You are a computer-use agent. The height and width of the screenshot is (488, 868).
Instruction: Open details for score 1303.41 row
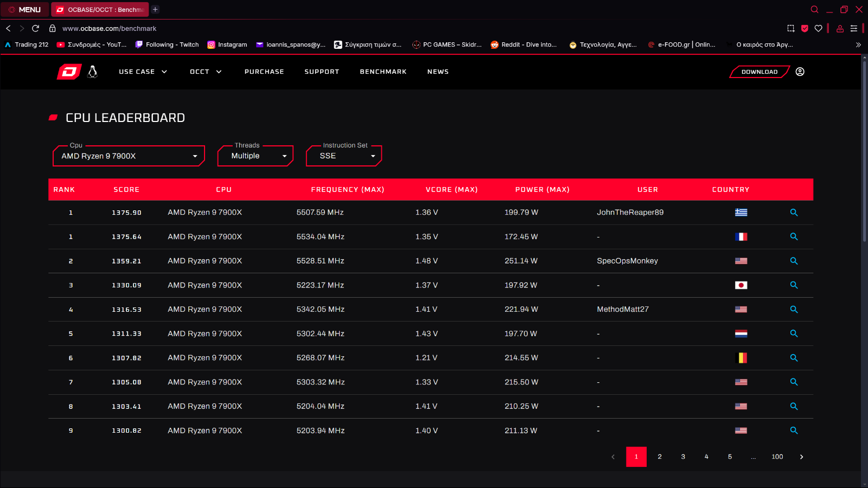tap(794, 406)
